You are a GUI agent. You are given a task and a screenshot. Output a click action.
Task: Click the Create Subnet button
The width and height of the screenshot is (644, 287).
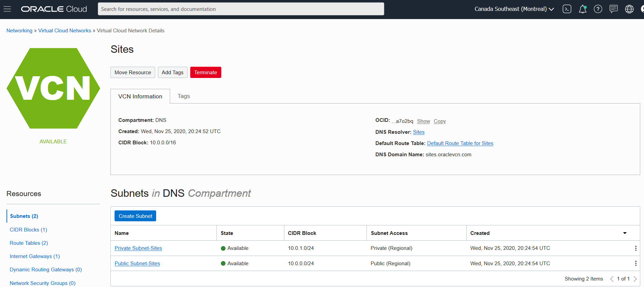point(135,216)
